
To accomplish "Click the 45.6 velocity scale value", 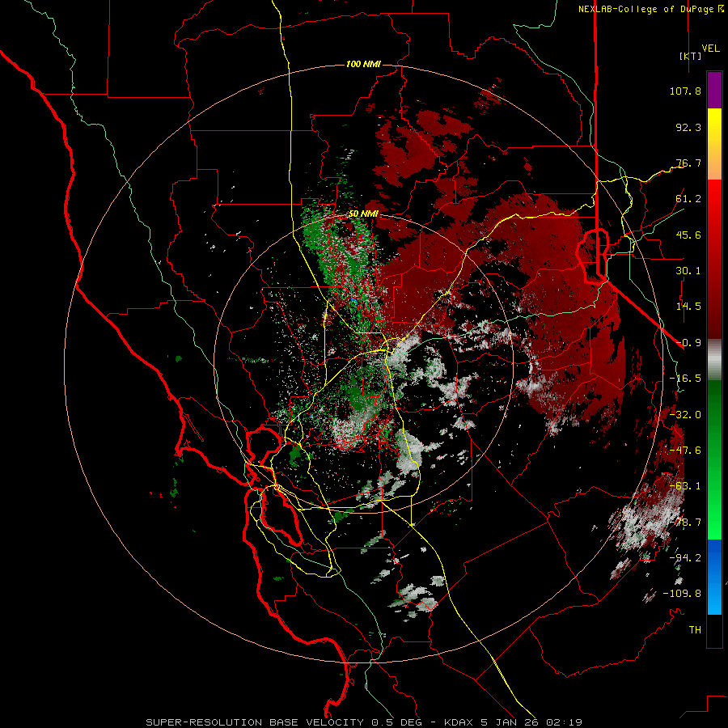I will point(688,235).
